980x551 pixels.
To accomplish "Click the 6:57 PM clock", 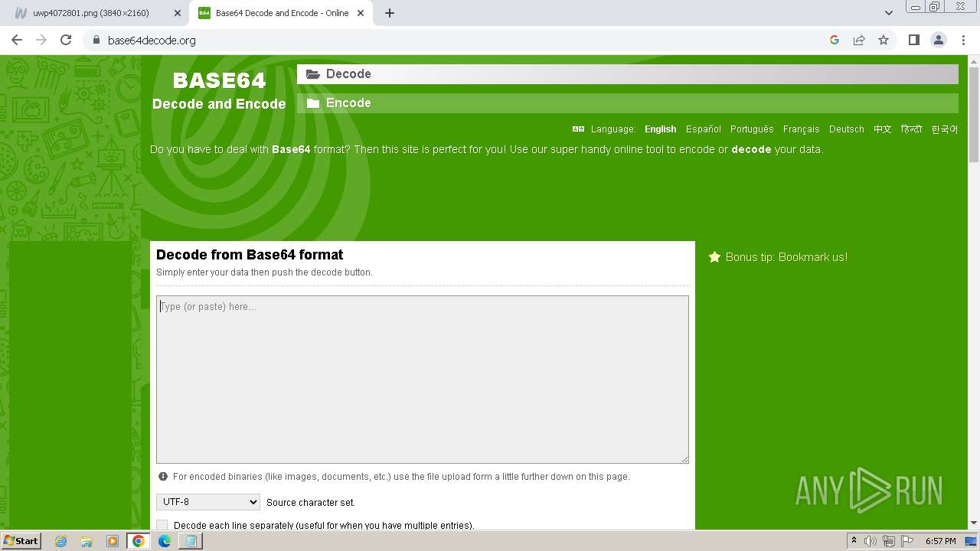I will [941, 541].
